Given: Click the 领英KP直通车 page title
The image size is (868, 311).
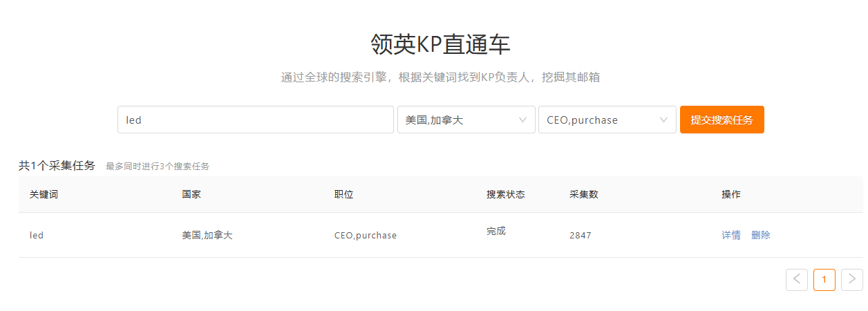Looking at the screenshot, I should pyautogui.click(x=440, y=44).
